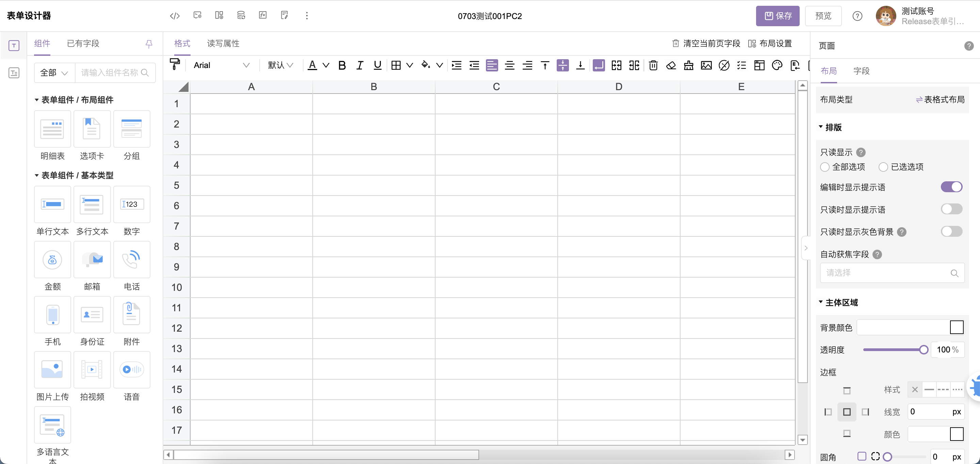This screenshot has width=980, height=464.
Task: Toggle 只读时显示灰色背景 switch
Action: click(x=951, y=231)
